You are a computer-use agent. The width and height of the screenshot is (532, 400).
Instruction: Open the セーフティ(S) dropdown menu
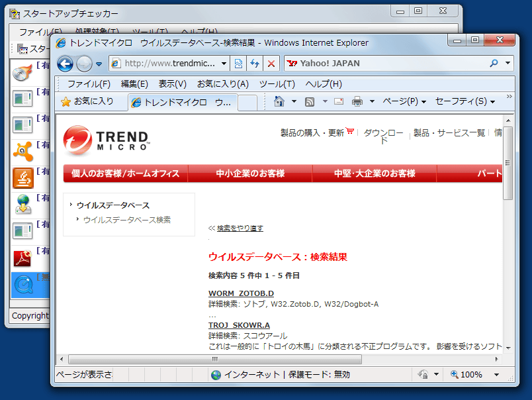[465, 101]
